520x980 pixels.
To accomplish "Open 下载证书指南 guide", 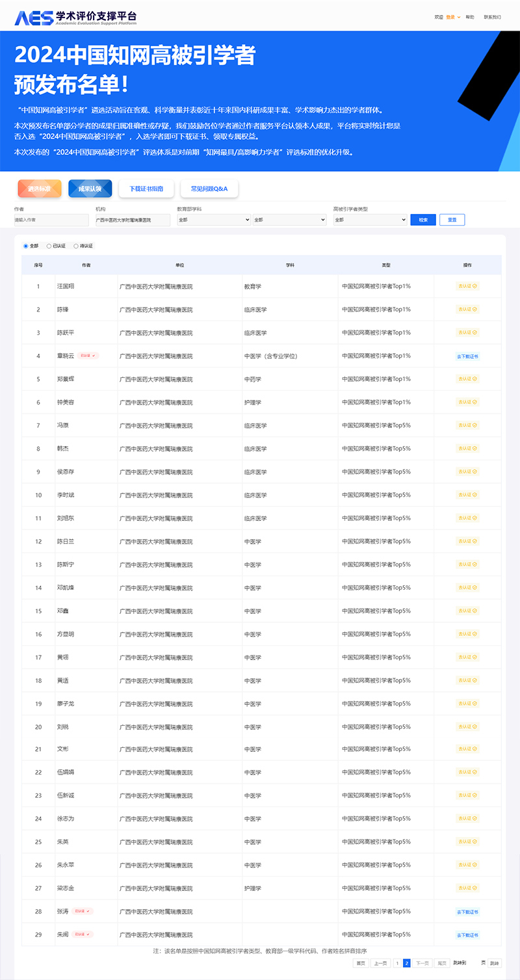I will pos(146,189).
